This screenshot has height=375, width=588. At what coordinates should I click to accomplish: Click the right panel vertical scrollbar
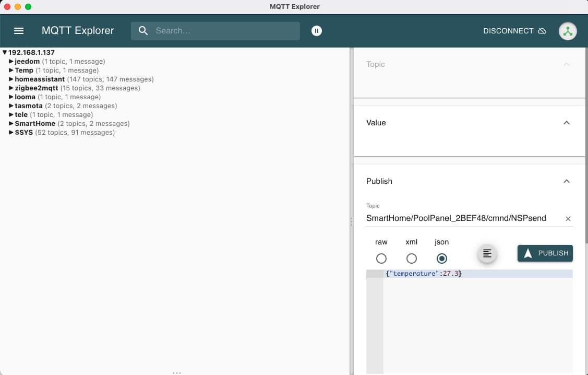pyautogui.click(x=586, y=145)
